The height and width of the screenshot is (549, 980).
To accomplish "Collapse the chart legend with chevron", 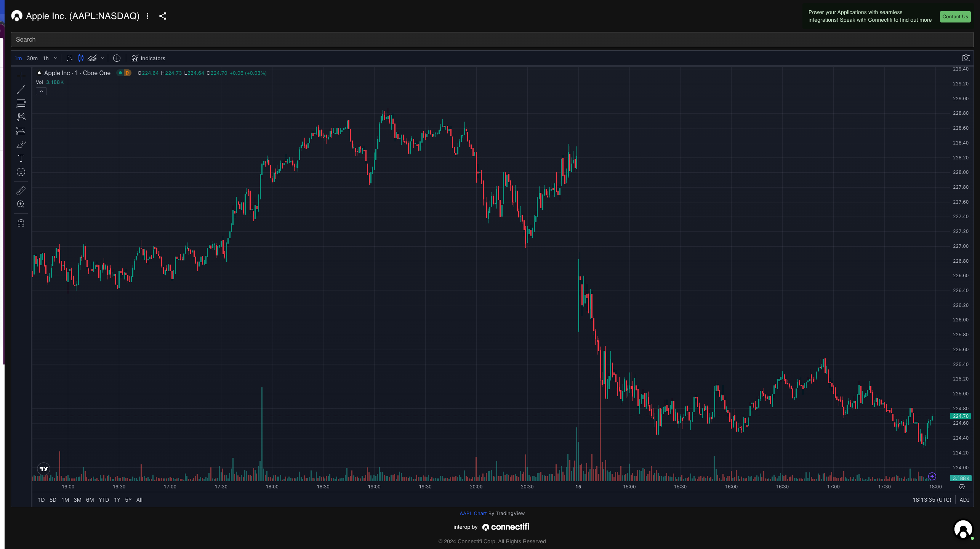I will [x=41, y=91].
